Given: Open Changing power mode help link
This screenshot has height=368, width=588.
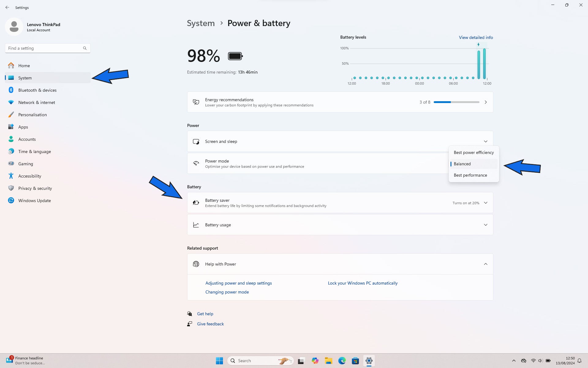Looking at the screenshot, I should click(x=227, y=292).
